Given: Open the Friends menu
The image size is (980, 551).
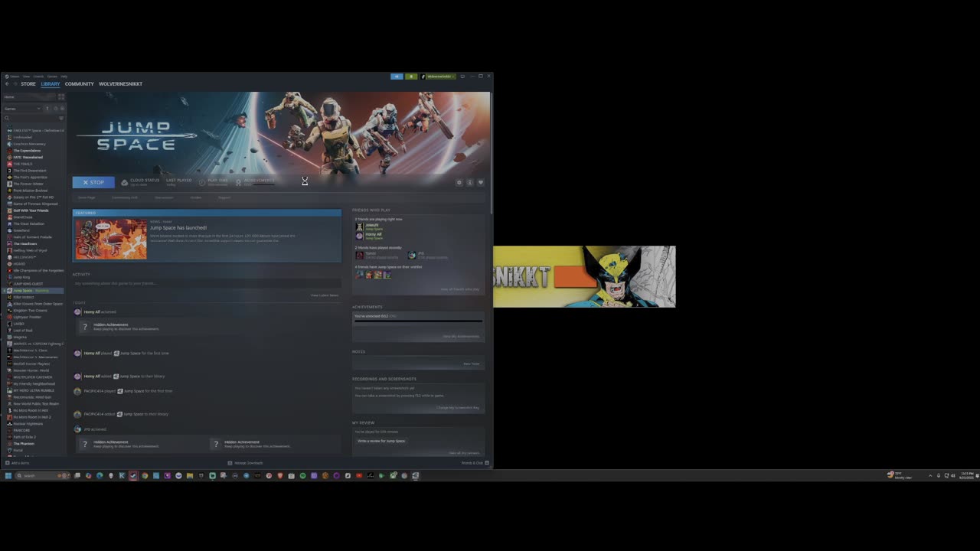Looking at the screenshot, I should [x=38, y=77].
